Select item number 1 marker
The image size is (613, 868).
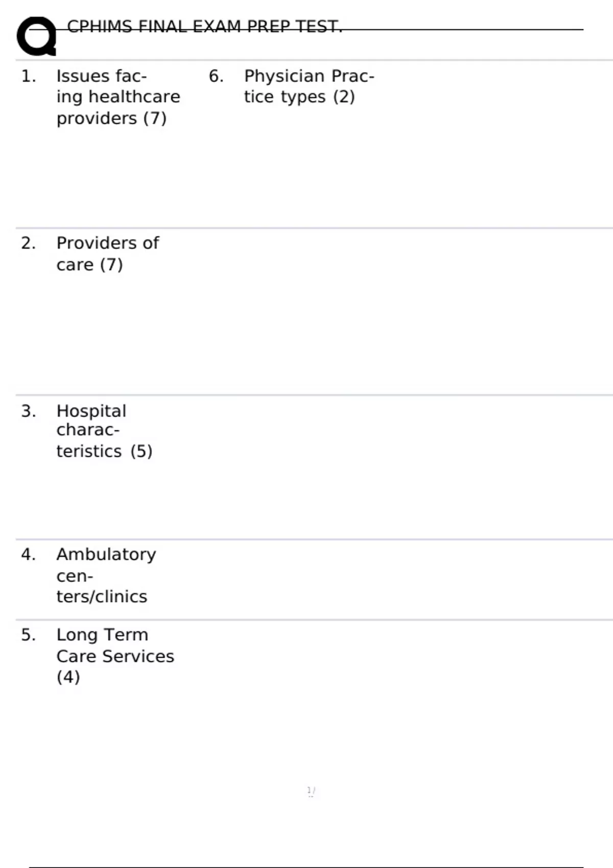[x=29, y=77]
